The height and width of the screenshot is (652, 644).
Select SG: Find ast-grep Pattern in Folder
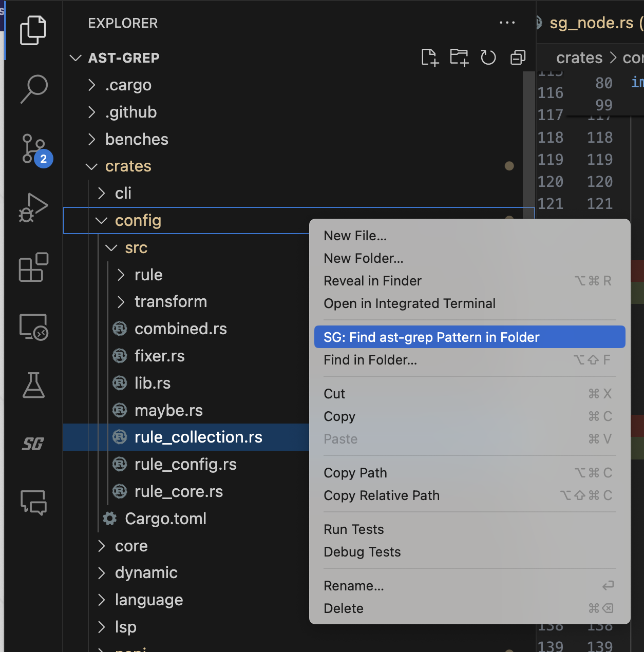[x=469, y=337]
